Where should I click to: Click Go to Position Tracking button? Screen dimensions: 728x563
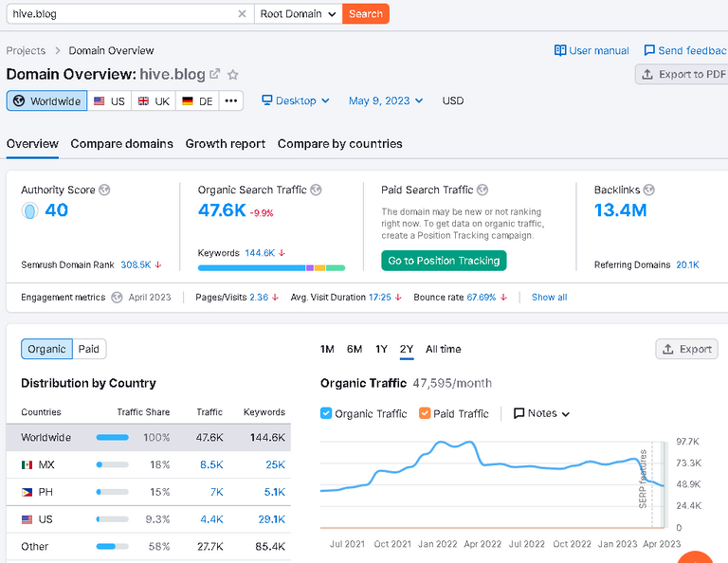(444, 261)
